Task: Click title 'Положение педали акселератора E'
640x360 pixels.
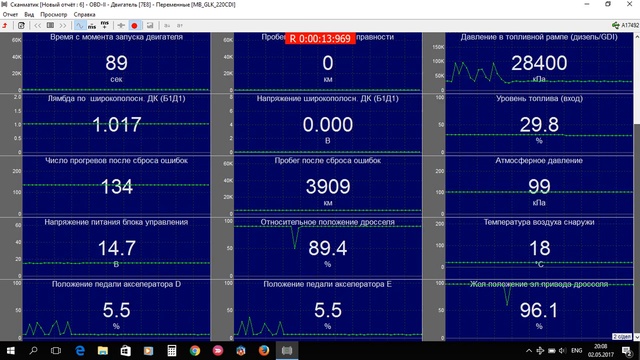Action: pos(327,284)
